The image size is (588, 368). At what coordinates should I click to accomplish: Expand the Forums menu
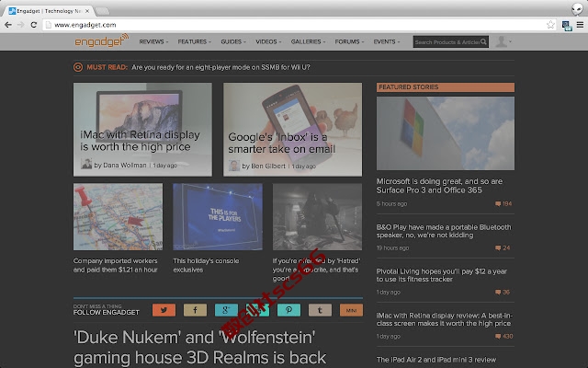click(x=349, y=41)
